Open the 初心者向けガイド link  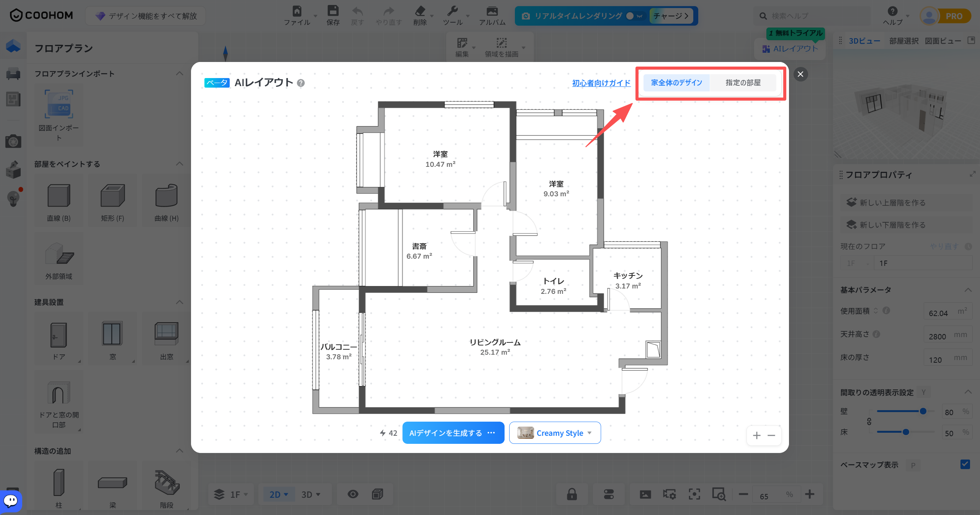pyautogui.click(x=601, y=83)
